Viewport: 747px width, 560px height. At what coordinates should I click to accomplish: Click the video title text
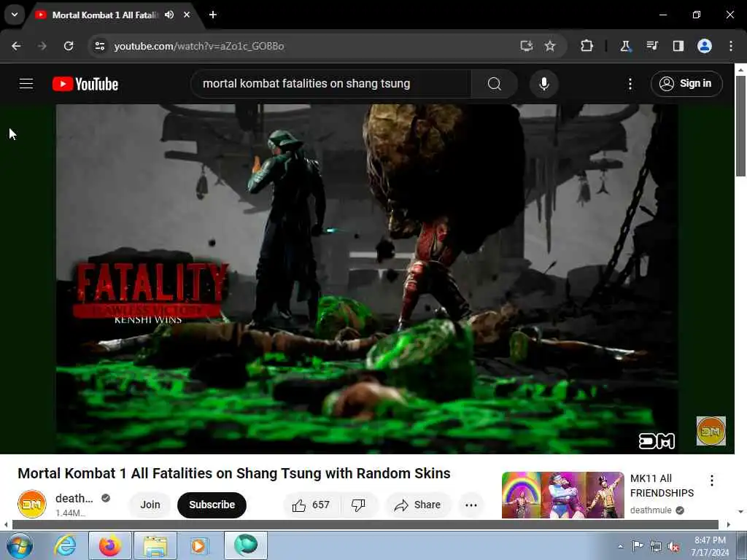pos(234,473)
